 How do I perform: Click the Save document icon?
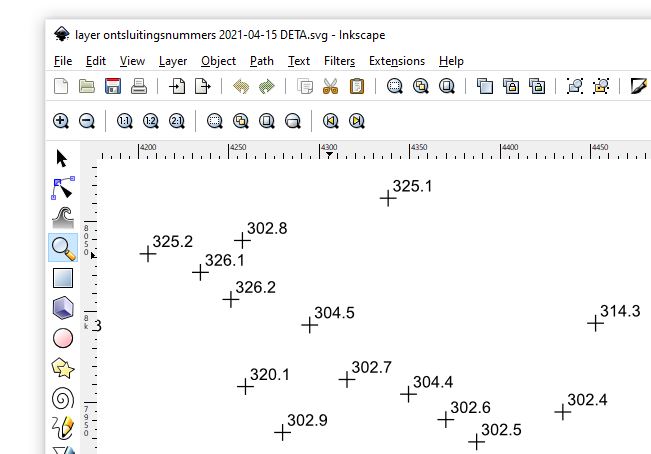tap(113, 86)
